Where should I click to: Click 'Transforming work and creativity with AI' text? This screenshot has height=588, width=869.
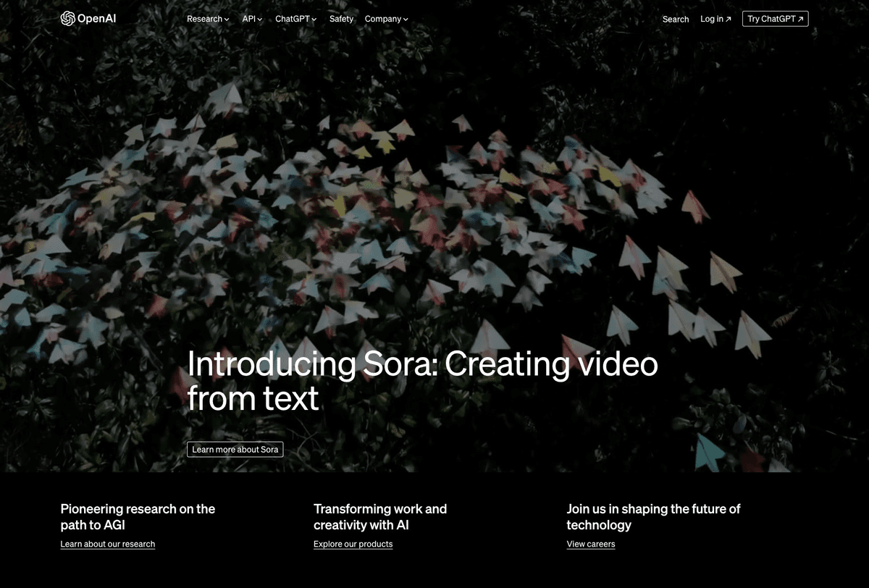[380, 517]
